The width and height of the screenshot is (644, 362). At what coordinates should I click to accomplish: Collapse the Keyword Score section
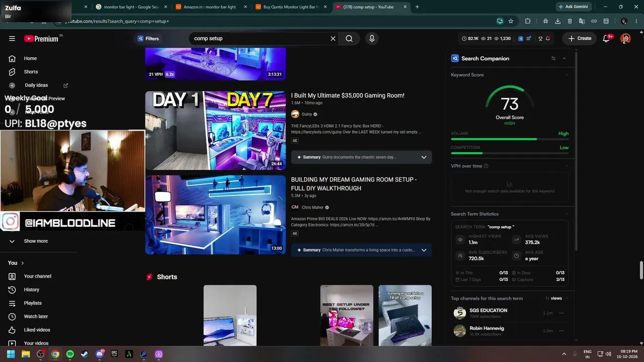tap(567, 75)
